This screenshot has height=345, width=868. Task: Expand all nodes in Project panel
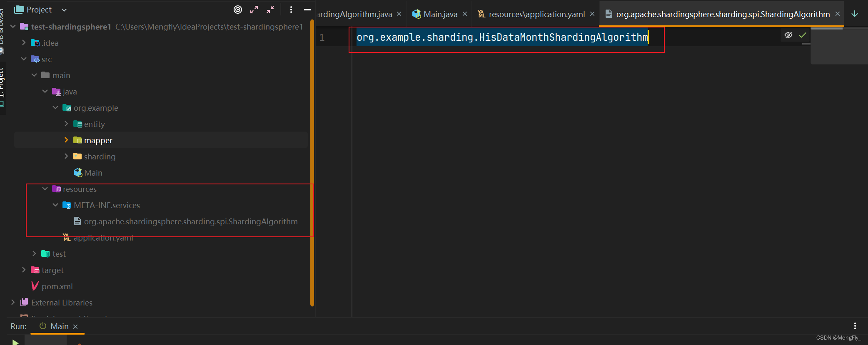[254, 10]
